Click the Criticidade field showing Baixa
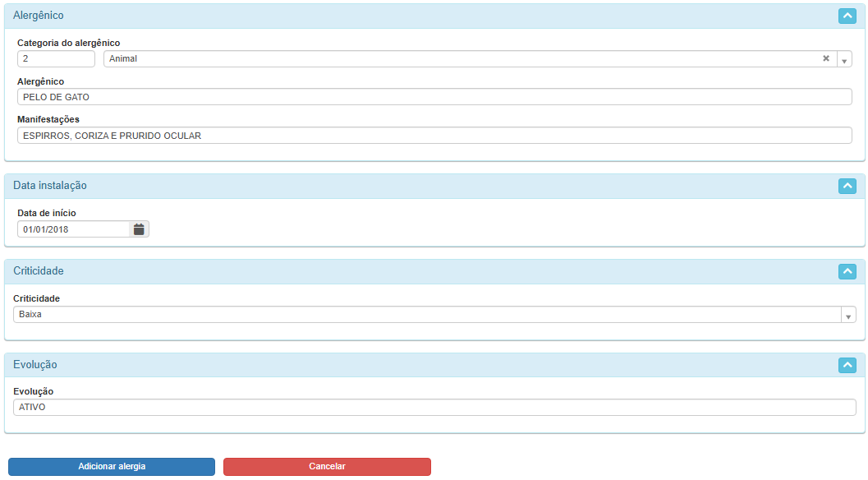 click(x=427, y=315)
